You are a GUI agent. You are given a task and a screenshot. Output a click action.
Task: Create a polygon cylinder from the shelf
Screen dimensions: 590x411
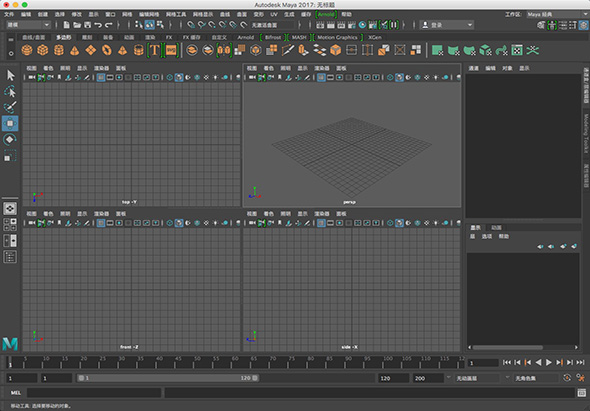[59, 50]
